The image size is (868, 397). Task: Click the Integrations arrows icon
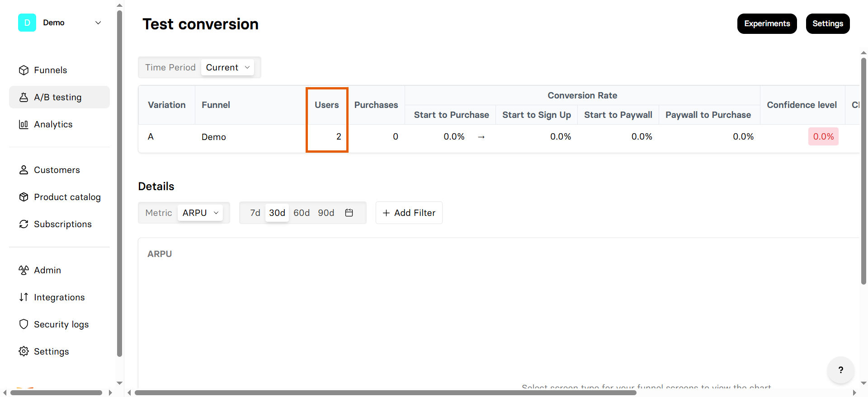coord(24,297)
